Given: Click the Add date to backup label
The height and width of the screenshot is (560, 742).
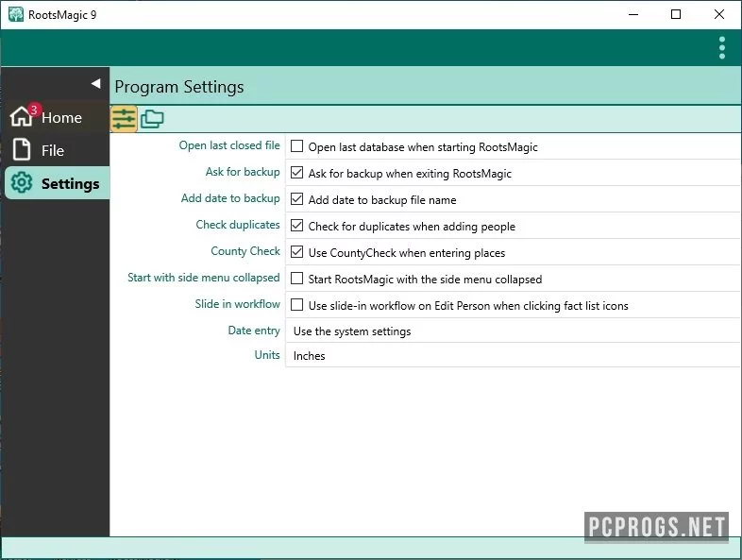Looking at the screenshot, I should pyautogui.click(x=230, y=198).
